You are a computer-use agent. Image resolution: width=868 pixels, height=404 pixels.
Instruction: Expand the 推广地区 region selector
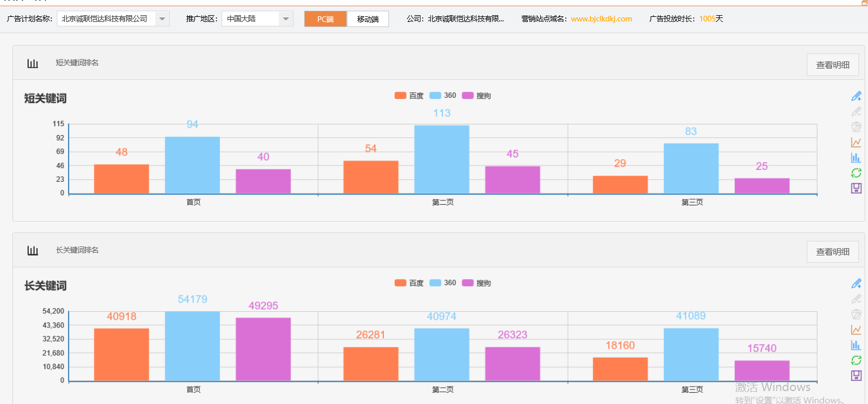tap(286, 18)
